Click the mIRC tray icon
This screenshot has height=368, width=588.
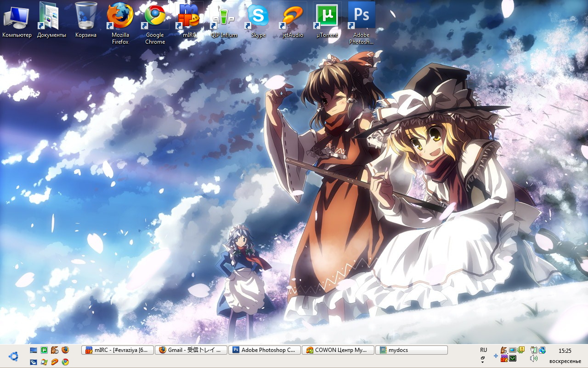pyautogui.click(x=504, y=358)
